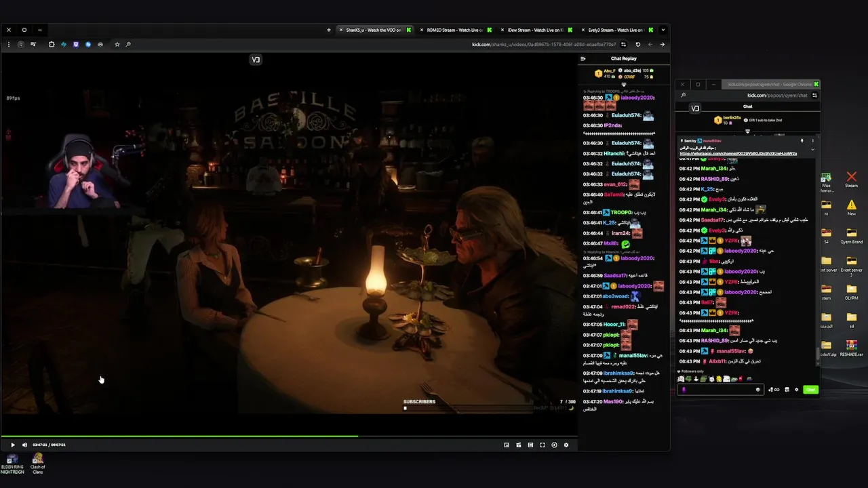This screenshot has height=488, width=868.
Task: Open the OLYPM desktop folder
Action: (x=851, y=291)
